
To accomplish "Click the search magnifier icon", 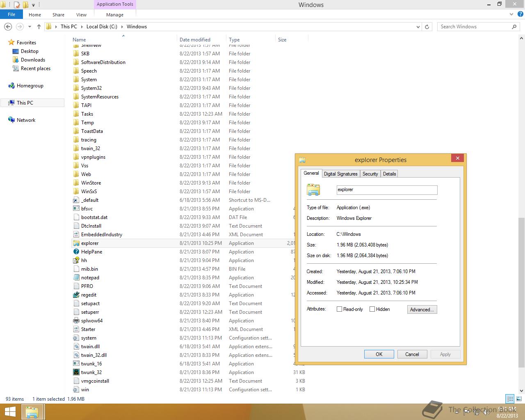I will (514, 27).
